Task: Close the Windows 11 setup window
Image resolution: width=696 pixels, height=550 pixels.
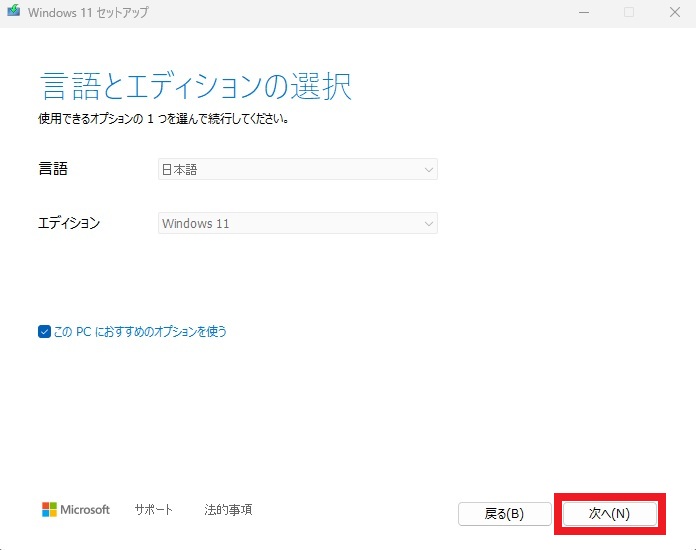Action: (x=675, y=12)
